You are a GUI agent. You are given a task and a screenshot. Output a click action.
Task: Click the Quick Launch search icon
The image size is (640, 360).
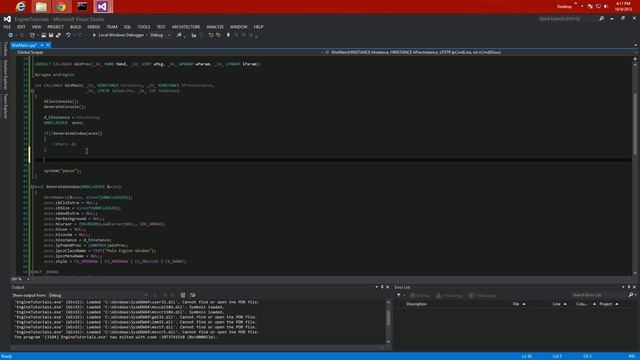click(x=601, y=19)
